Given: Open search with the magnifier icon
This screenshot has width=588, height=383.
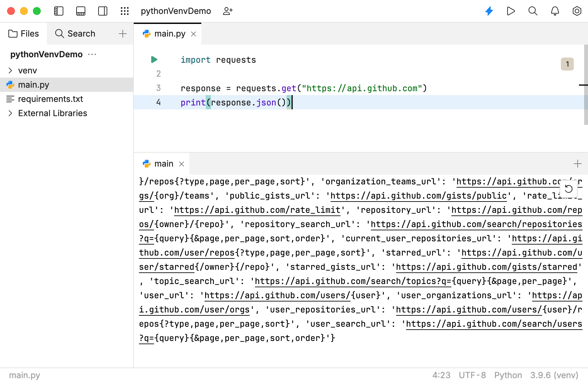Looking at the screenshot, I should [533, 11].
